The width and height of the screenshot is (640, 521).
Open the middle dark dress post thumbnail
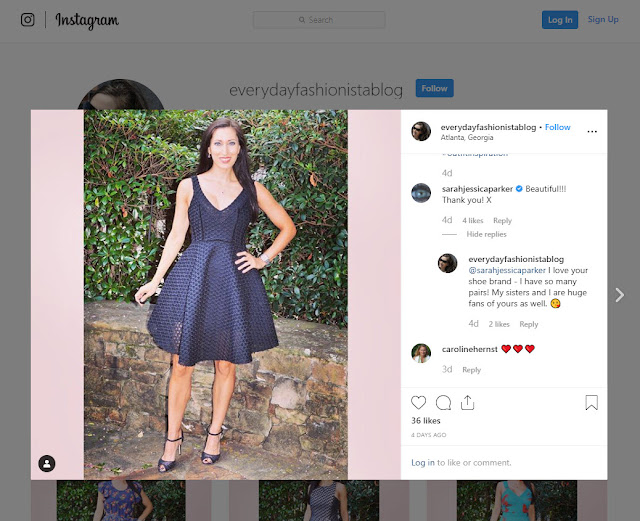319,501
